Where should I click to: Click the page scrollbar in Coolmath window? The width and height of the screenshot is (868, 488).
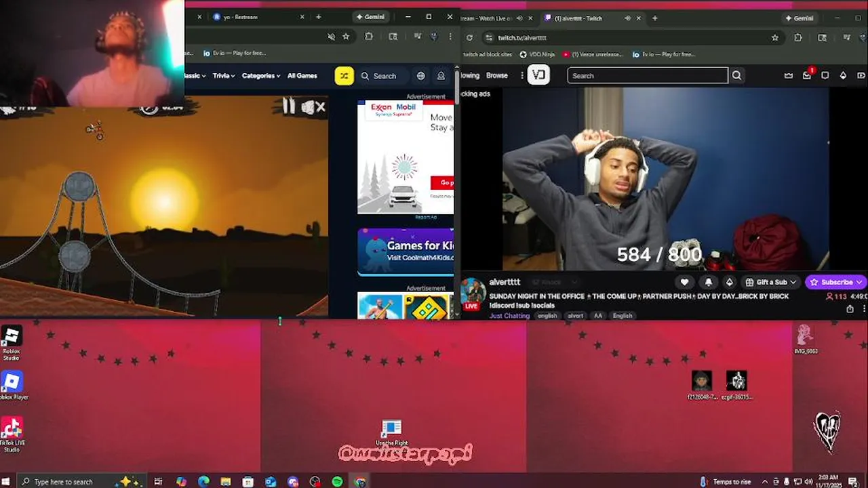click(x=457, y=87)
